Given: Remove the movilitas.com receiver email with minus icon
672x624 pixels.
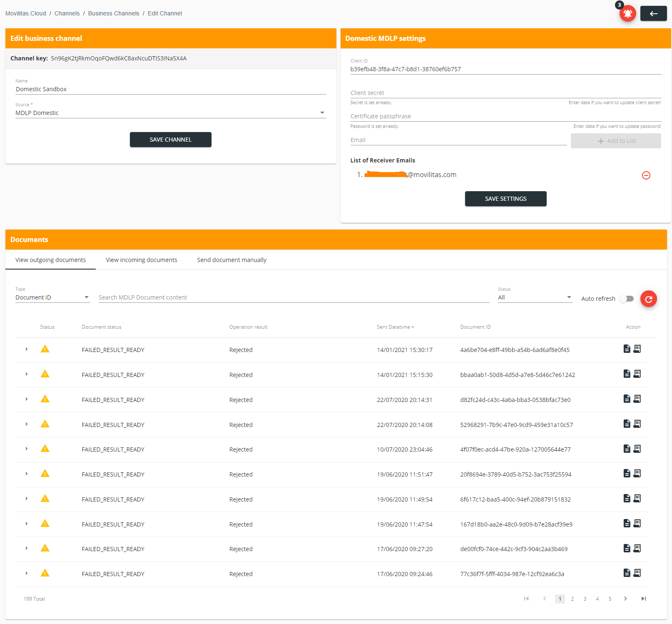Looking at the screenshot, I should tap(646, 175).
